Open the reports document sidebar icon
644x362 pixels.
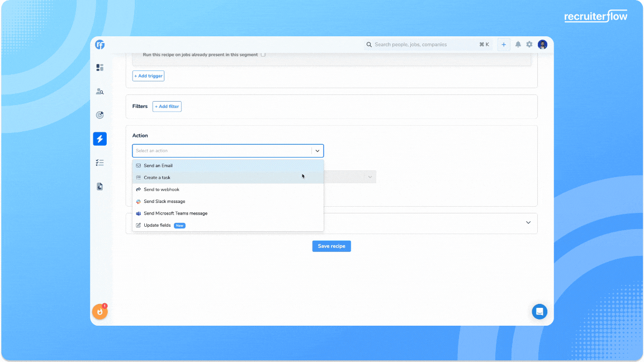coord(100,187)
